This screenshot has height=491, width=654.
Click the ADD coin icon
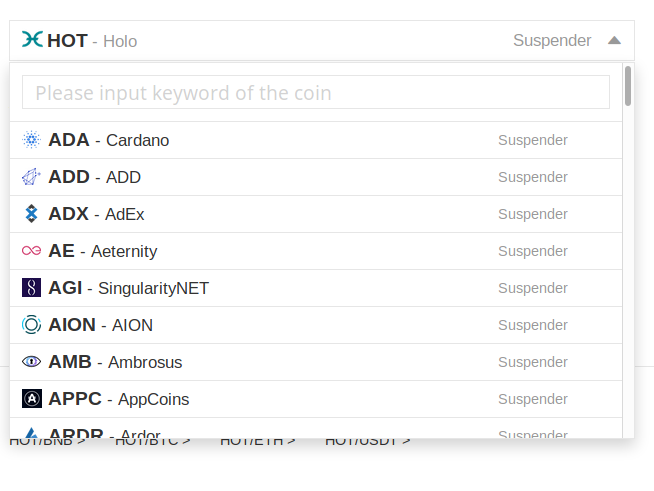[x=31, y=177]
